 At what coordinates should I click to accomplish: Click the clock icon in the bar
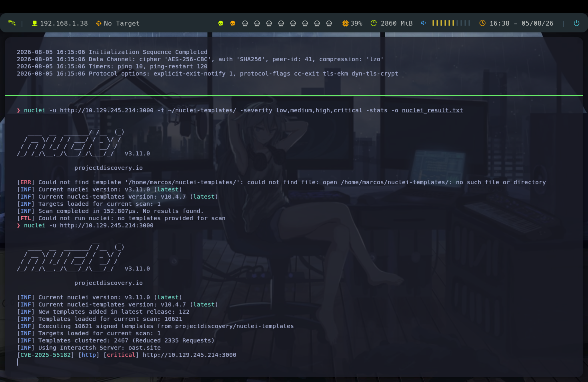pyautogui.click(x=482, y=23)
